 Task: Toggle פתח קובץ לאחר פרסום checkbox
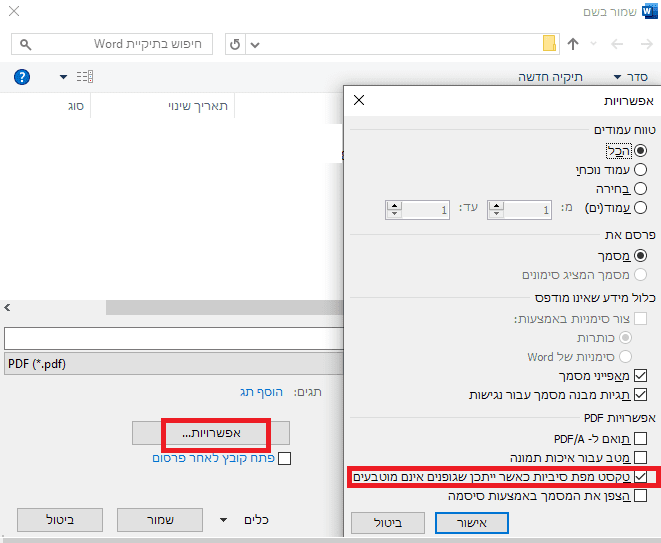point(285,458)
